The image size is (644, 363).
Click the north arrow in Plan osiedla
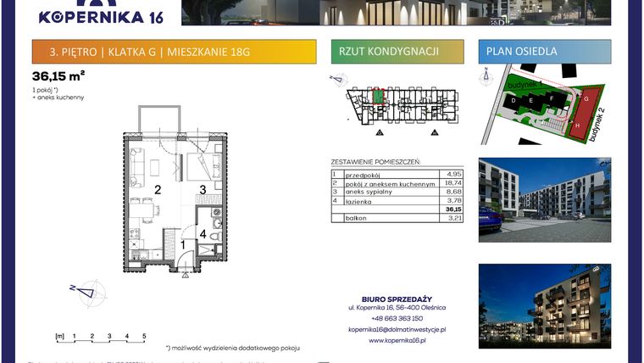tap(486, 76)
